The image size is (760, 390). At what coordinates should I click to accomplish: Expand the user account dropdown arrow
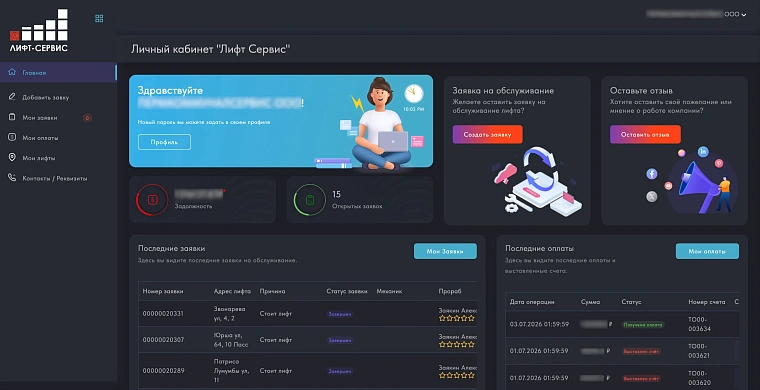(x=744, y=15)
